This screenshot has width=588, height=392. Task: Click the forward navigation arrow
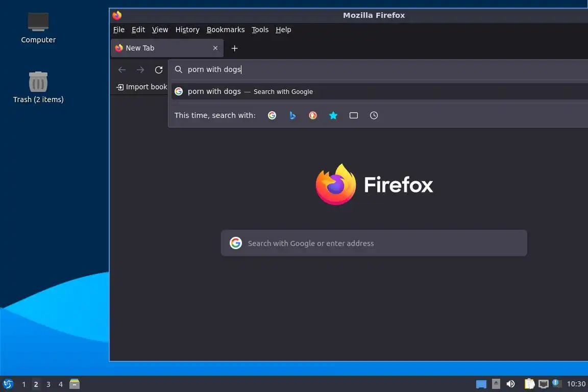tap(140, 70)
